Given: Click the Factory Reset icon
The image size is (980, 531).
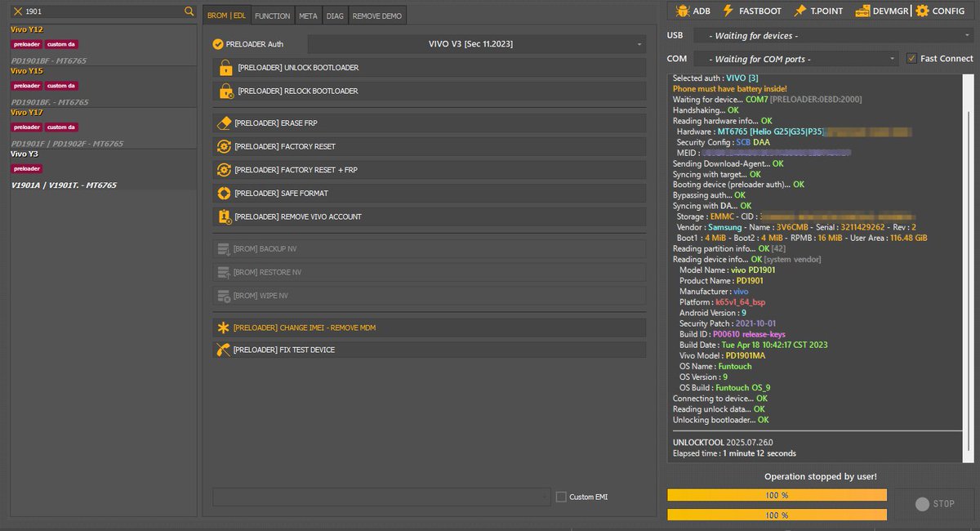Looking at the screenshot, I should click(x=225, y=146).
